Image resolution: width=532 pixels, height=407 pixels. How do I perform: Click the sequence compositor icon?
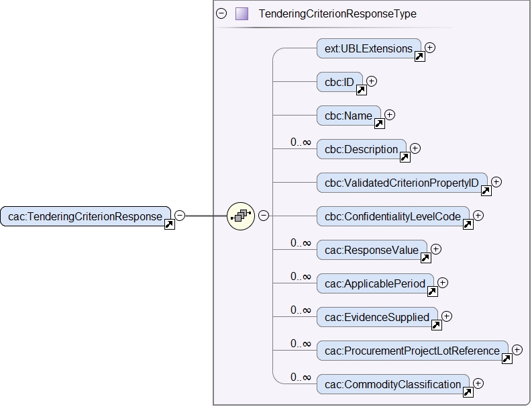click(x=240, y=216)
